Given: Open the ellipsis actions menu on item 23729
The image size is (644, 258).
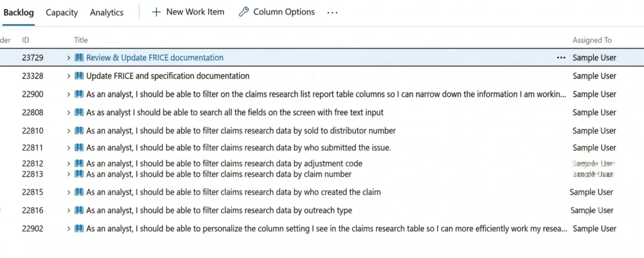Looking at the screenshot, I should pyautogui.click(x=561, y=58).
